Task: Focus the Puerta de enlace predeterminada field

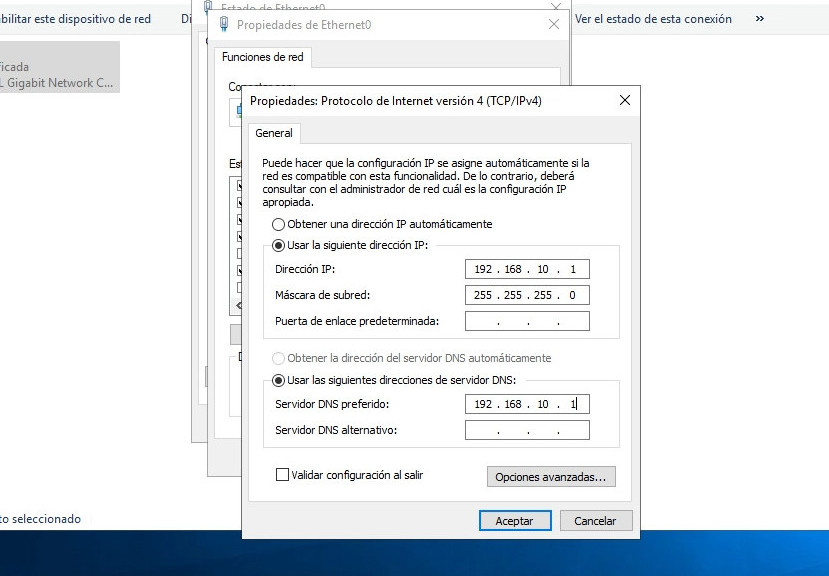Action: point(527,321)
